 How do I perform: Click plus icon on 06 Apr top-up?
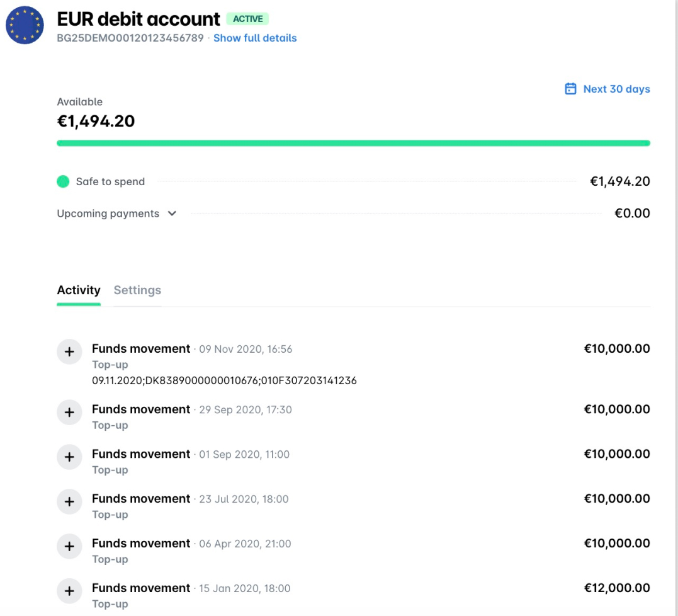pyautogui.click(x=69, y=546)
